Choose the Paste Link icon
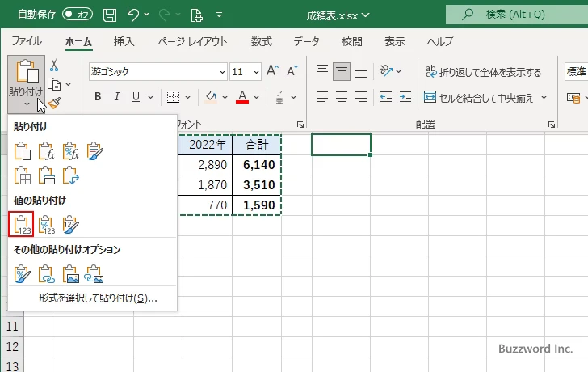 point(47,273)
